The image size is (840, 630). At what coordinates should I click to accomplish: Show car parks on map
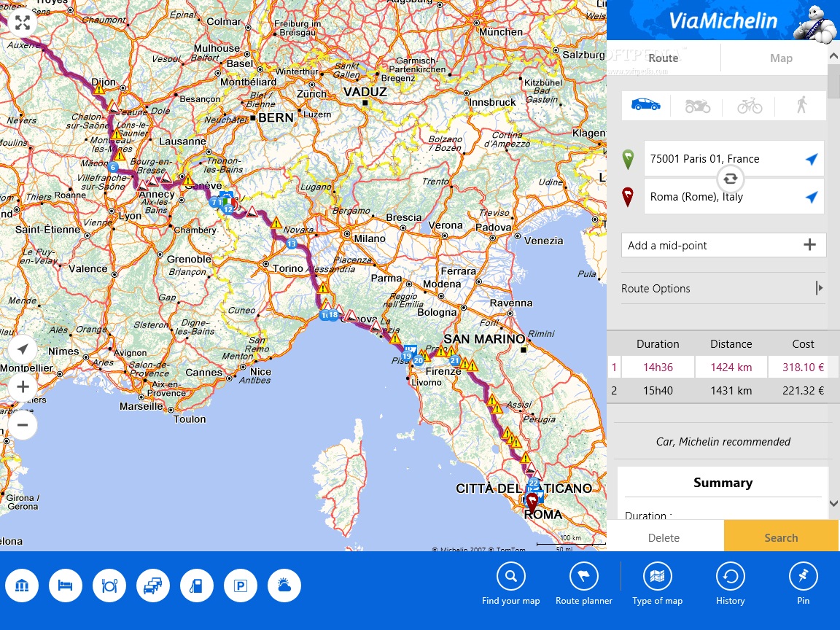pyautogui.click(x=241, y=586)
